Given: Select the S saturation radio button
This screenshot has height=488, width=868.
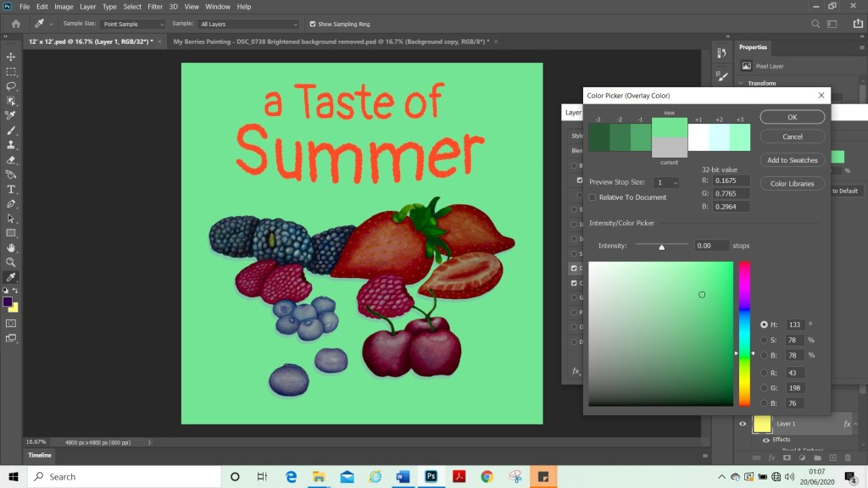Looking at the screenshot, I should (764, 340).
